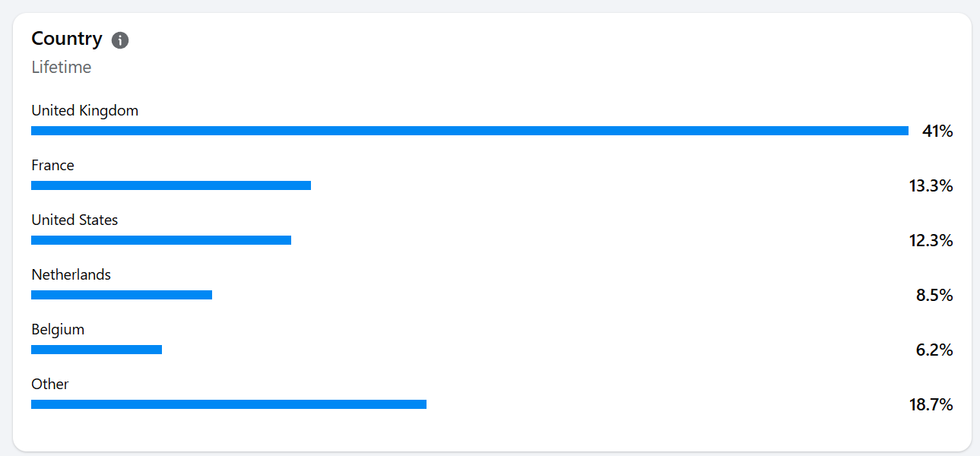Click the Netherlands blue bar
The width and height of the screenshot is (980, 456).
122,295
